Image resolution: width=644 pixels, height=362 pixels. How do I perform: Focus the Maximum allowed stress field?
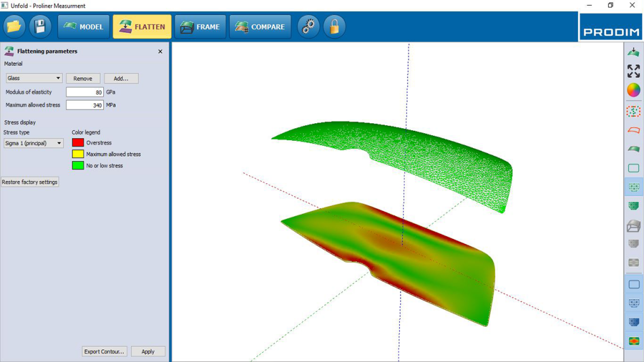[85, 105]
